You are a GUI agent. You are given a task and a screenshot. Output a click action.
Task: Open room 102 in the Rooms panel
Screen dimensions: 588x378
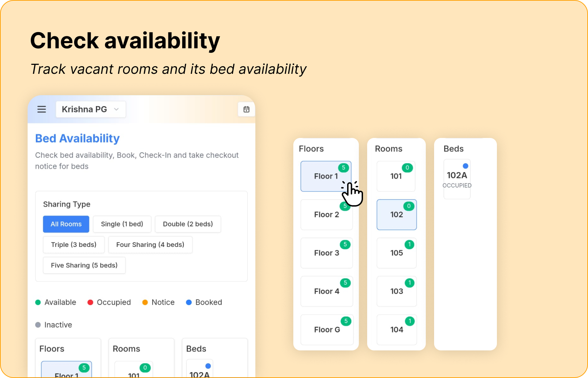(396, 215)
